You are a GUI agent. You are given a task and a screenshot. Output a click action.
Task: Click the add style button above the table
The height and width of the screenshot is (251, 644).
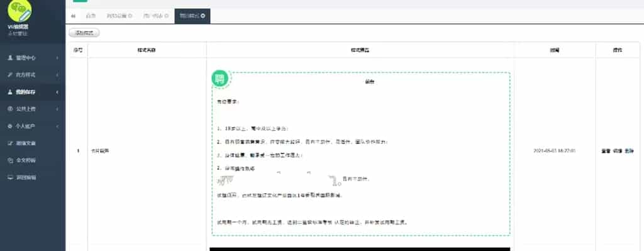84,33
